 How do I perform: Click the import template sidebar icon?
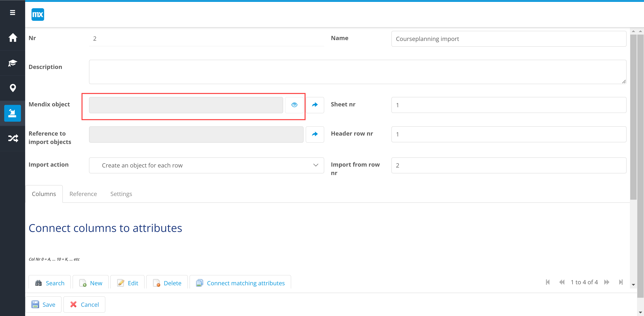pos(13,113)
